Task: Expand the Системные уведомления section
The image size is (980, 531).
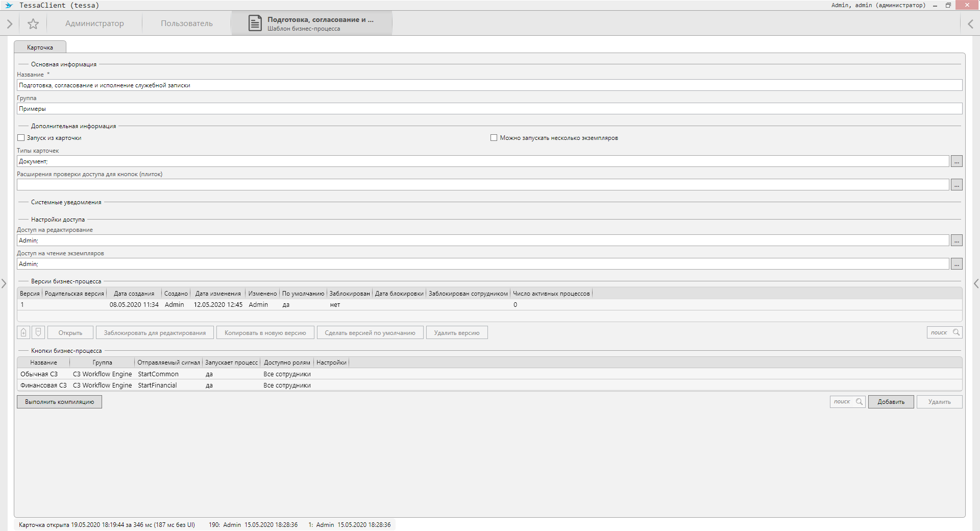Action: 66,202
